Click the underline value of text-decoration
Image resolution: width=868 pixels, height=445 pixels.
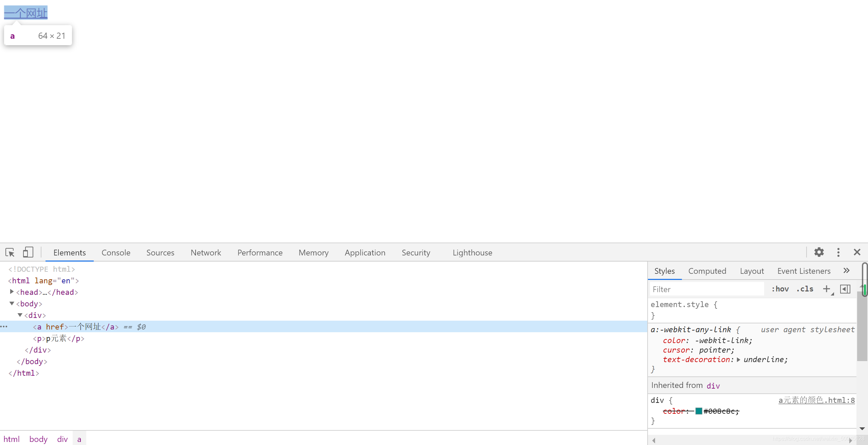(764, 359)
